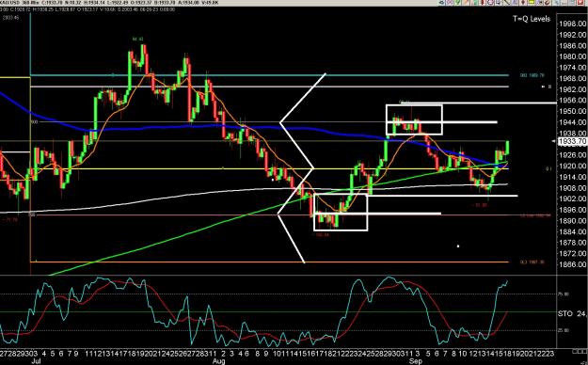Choose the yellow rectangle drawing tool icon
588x365 pixels.
coord(532,2)
